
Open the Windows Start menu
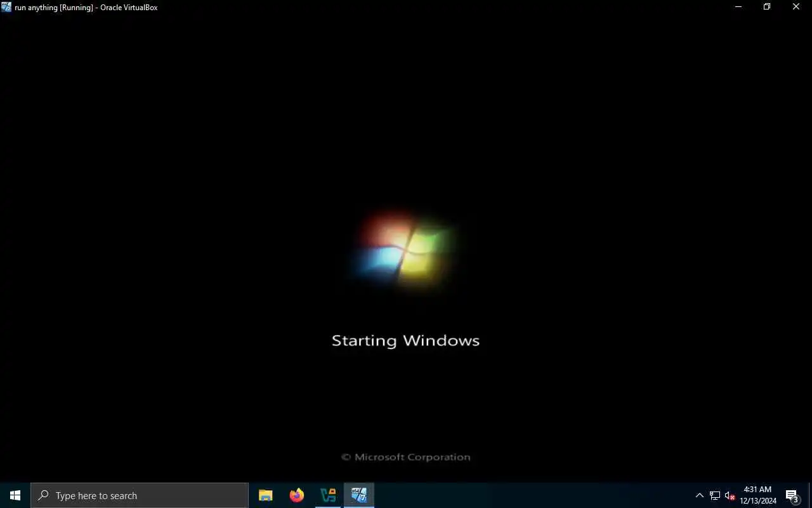[x=15, y=495]
